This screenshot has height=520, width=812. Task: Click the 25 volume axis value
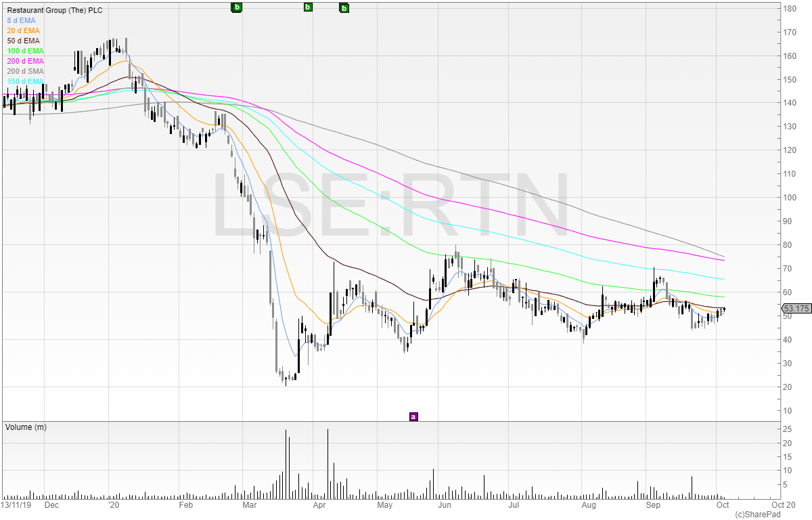coord(788,429)
